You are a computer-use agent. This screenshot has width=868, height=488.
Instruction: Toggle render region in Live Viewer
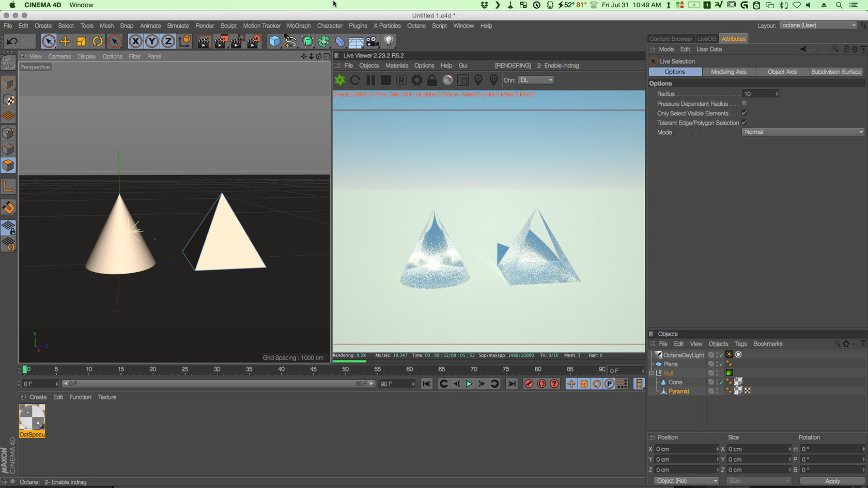click(463, 80)
